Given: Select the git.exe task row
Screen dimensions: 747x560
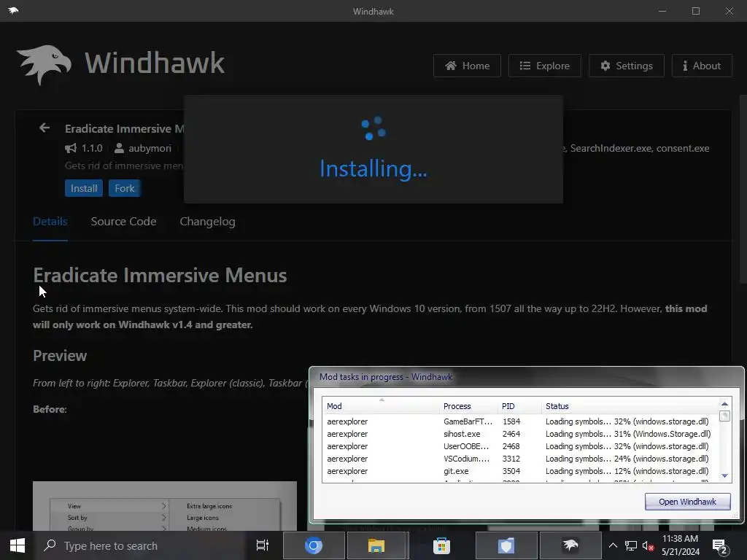Looking at the screenshot, I should [519, 471].
